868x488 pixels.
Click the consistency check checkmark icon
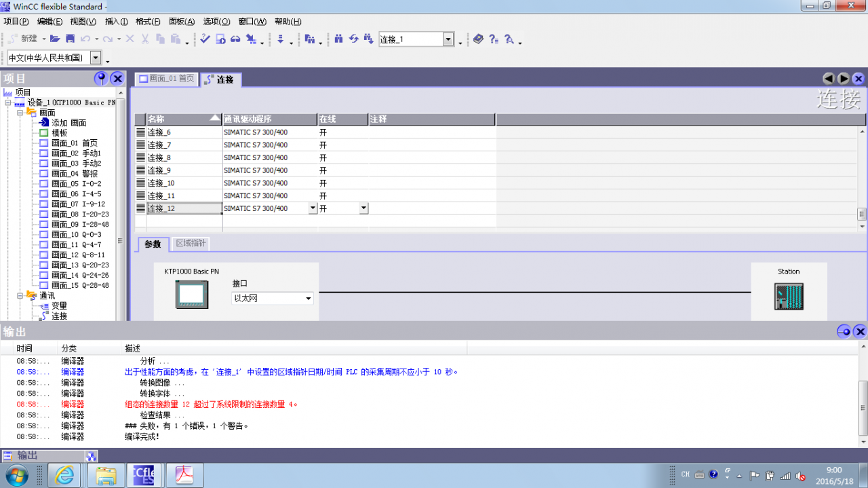(205, 39)
